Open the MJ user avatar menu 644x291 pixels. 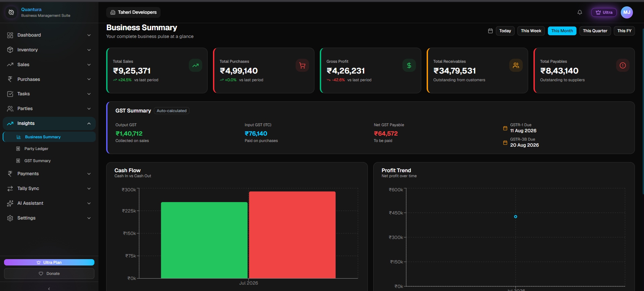627,12
